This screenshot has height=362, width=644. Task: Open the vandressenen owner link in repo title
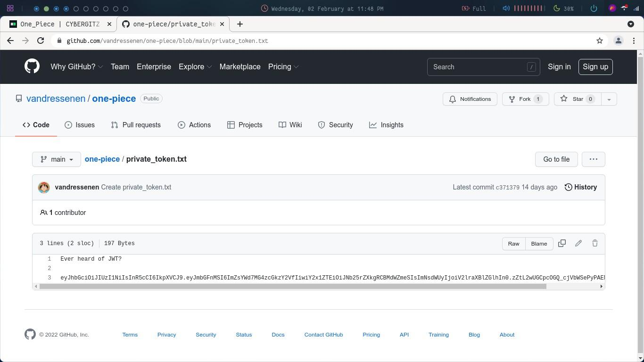click(x=56, y=99)
